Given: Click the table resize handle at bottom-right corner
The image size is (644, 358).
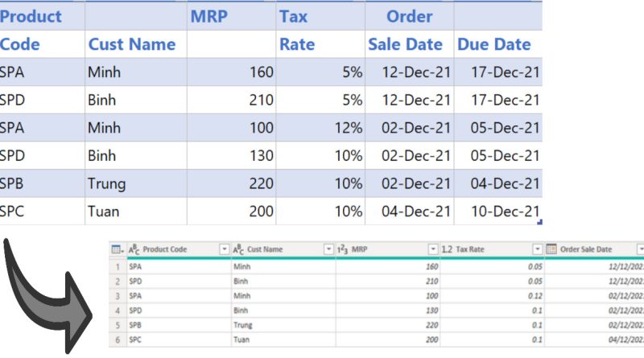Looking at the screenshot, I should click(x=539, y=221).
